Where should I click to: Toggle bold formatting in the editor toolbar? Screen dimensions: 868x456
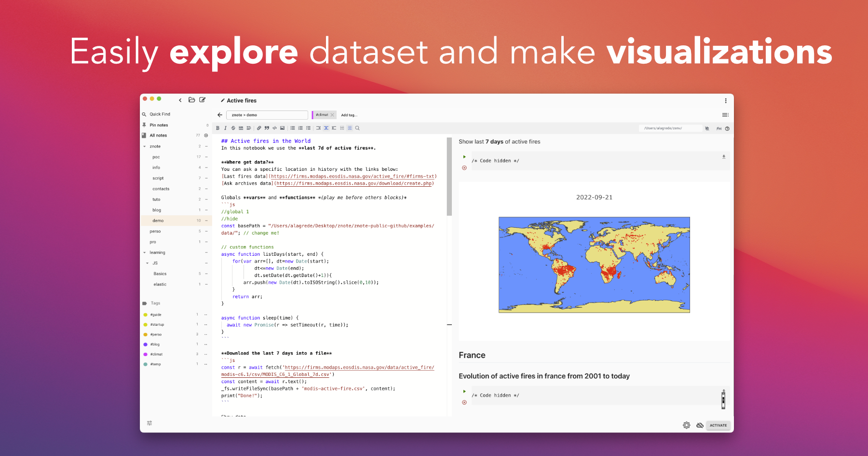click(217, 128)
